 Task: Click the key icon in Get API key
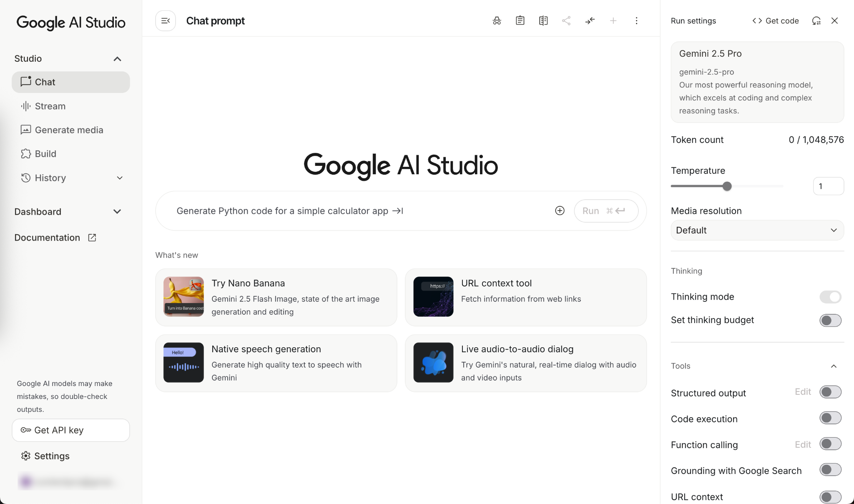(x=26, y=430)
